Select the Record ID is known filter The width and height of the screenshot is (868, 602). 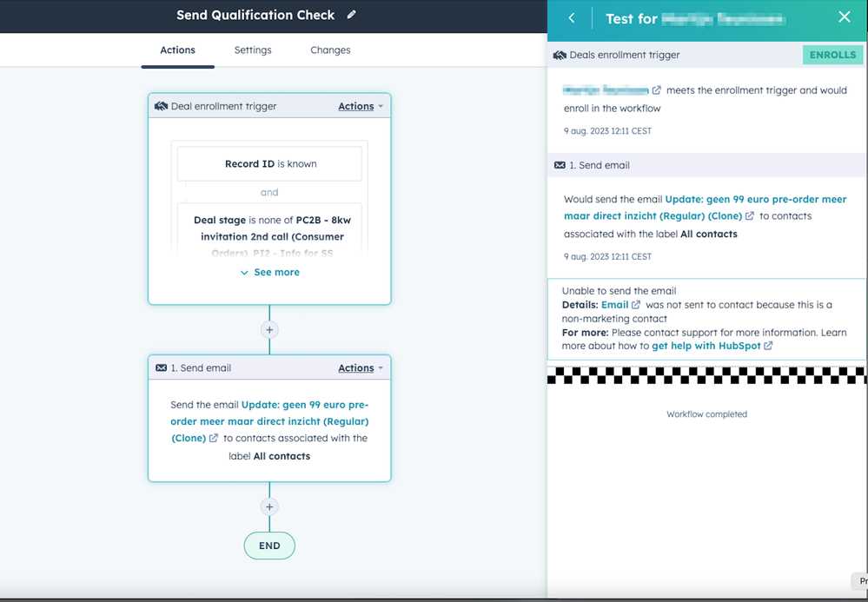(x=269, y=164)
